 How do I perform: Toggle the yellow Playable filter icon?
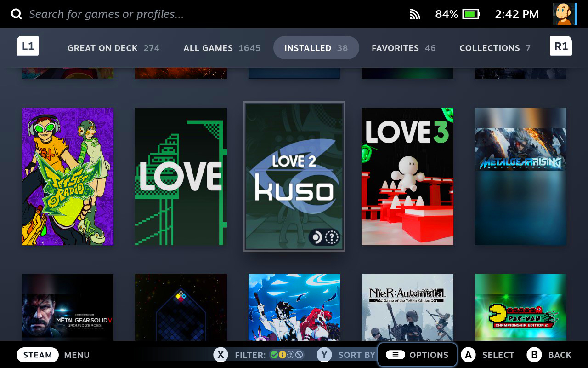(x=283, y=355)
